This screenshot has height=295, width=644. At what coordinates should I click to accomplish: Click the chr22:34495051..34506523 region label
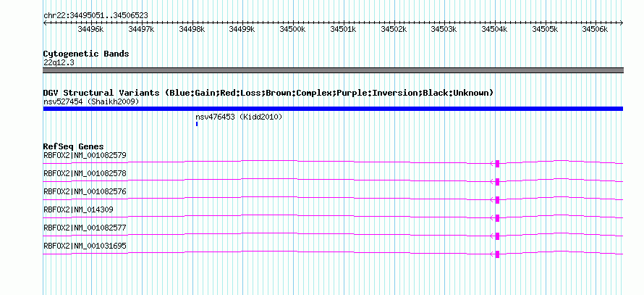tap(96, 16)
